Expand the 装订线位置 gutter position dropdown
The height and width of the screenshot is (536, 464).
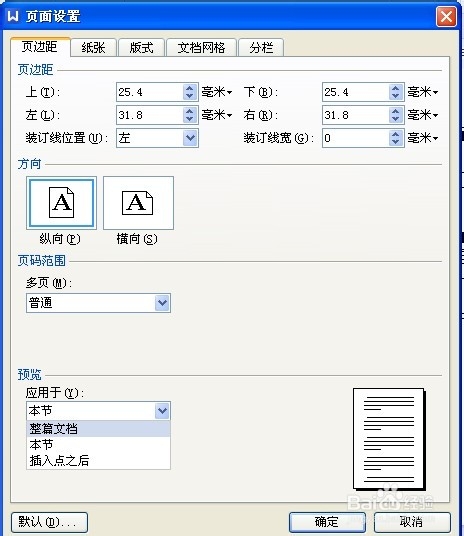coord(190,138)
